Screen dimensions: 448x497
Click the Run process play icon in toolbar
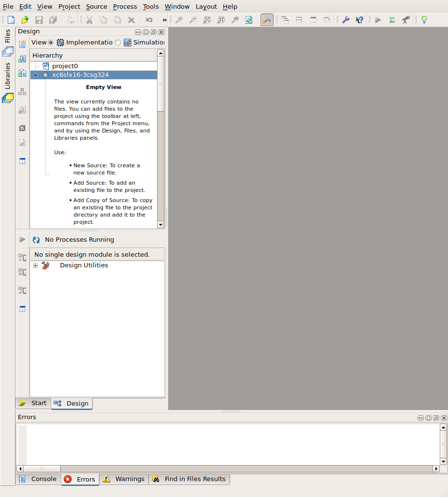378,20
